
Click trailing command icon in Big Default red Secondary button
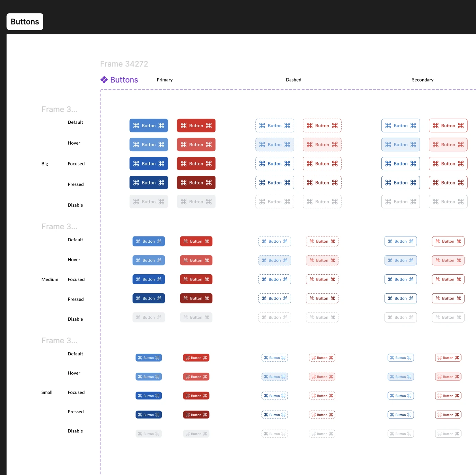(461, 126)
